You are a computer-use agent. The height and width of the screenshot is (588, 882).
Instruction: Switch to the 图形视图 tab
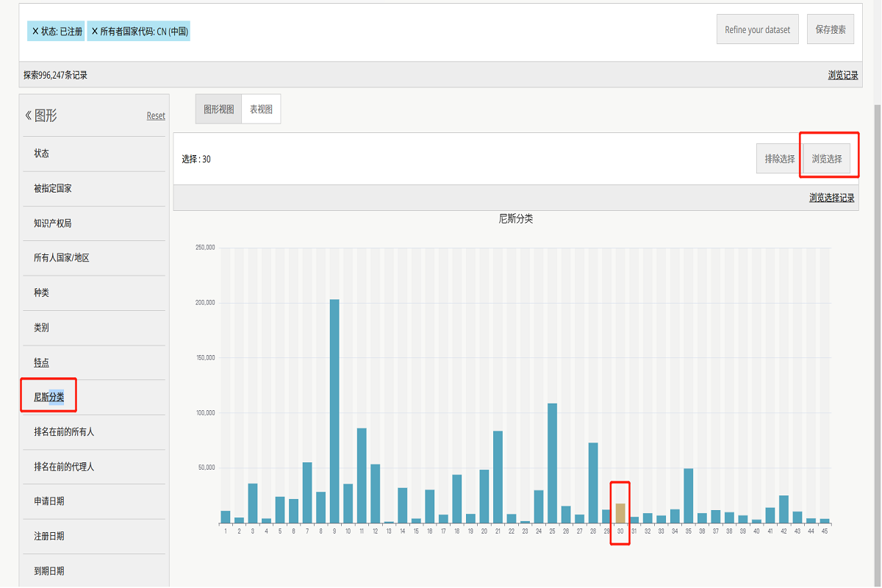point(218,109)
